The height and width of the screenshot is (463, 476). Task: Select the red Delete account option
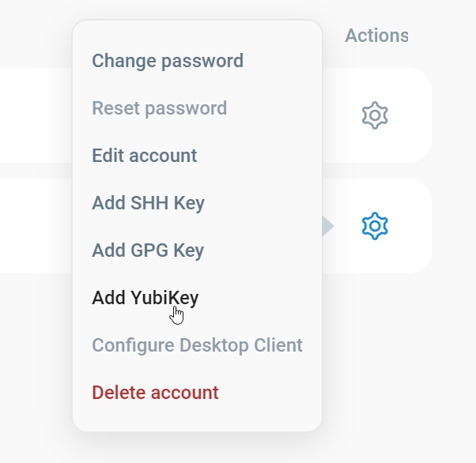156,393
